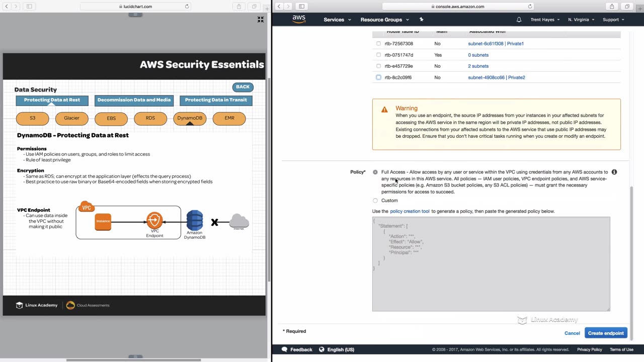Click the Create endpoint button

[606, 333]
